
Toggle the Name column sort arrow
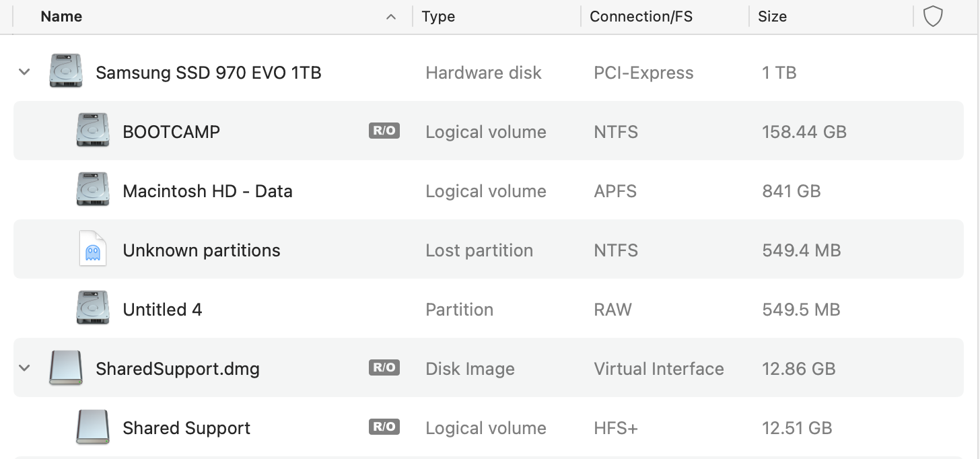[x=391, y=17]
